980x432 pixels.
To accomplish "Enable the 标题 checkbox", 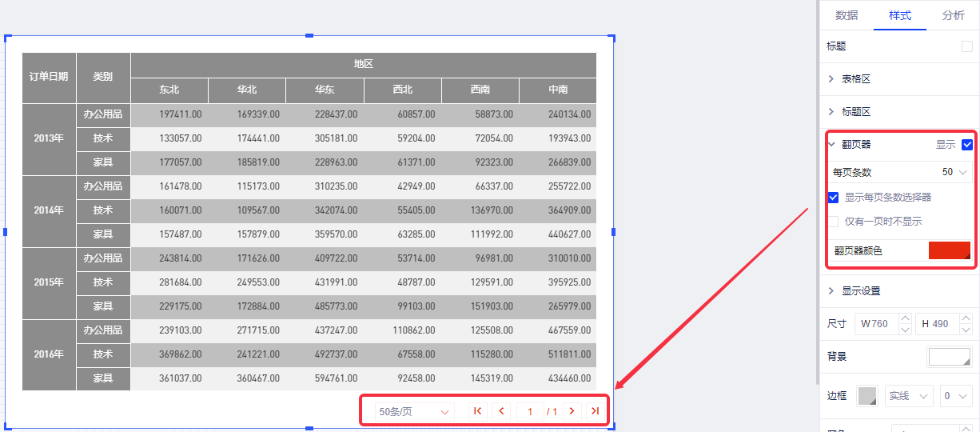I will (x=967, y=47).
